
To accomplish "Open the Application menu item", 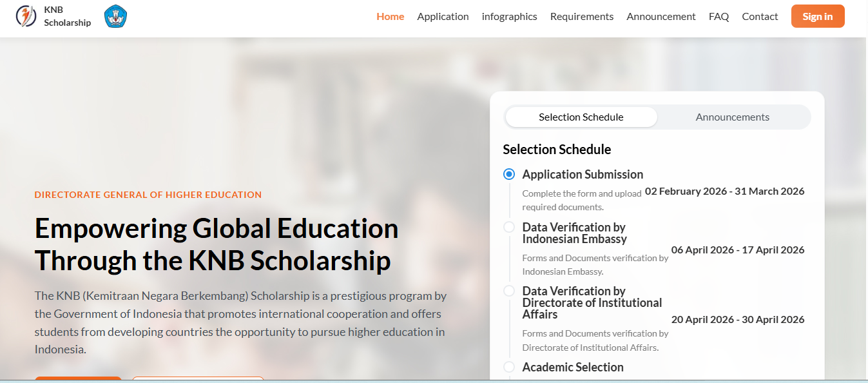I will pos(443,17).
